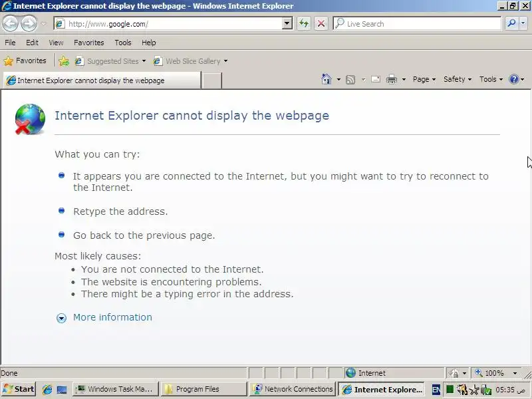The width and height of the screenshot is (532, 399).
Task: Click the New Tab button
Action: coord(211,80)
